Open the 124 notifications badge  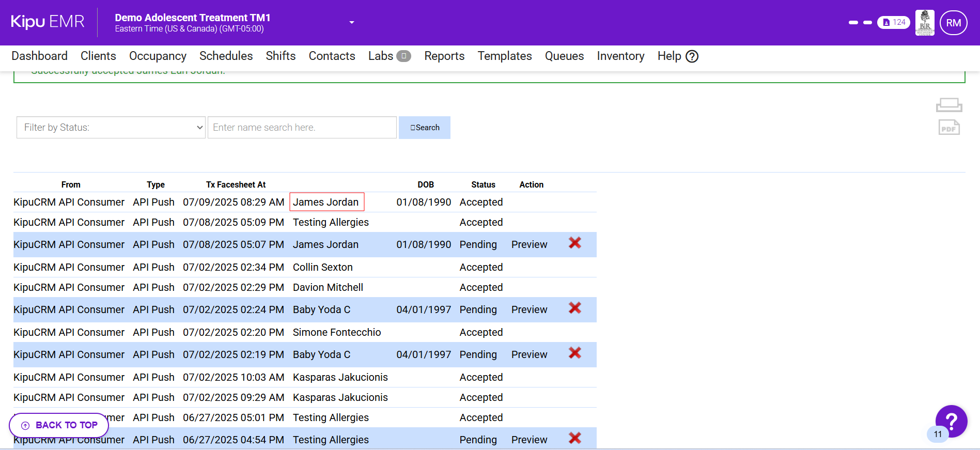click(x=893, y=23)
